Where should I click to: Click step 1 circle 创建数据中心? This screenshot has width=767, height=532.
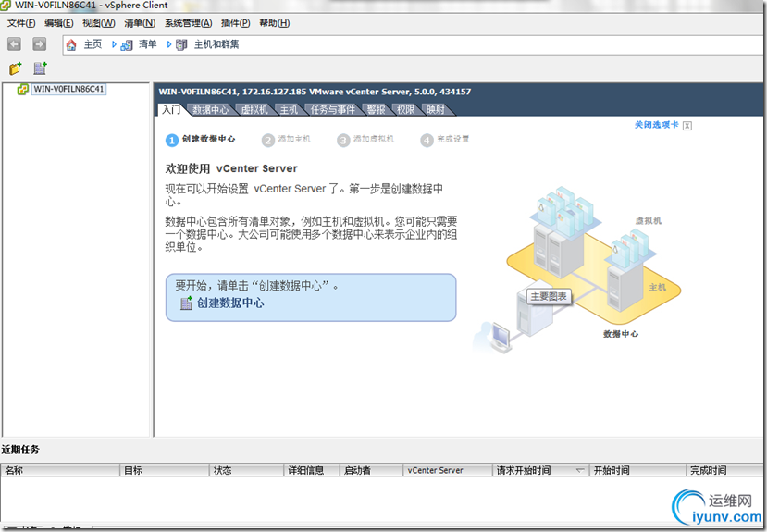coord(172,141)
